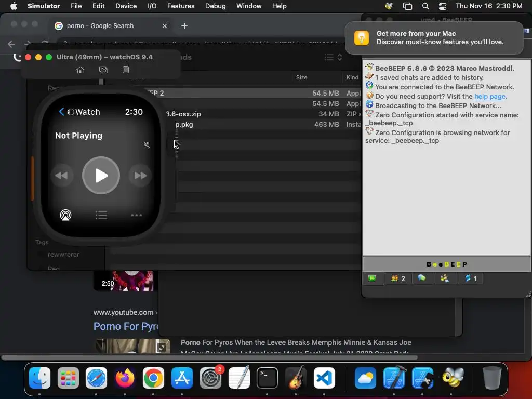This screenshot has height=399, width=532.
Task: Open the watch track list icon
Action: tap(101, 215)
